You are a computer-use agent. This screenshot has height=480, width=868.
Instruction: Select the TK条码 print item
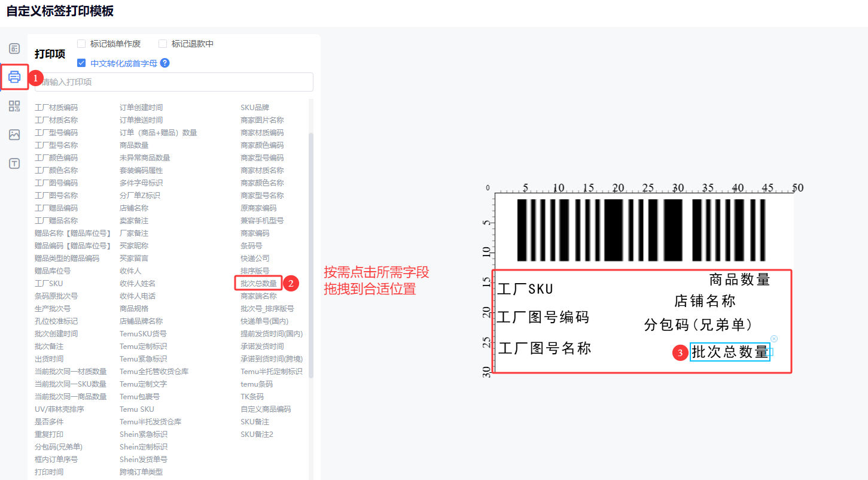click(252, 397)
